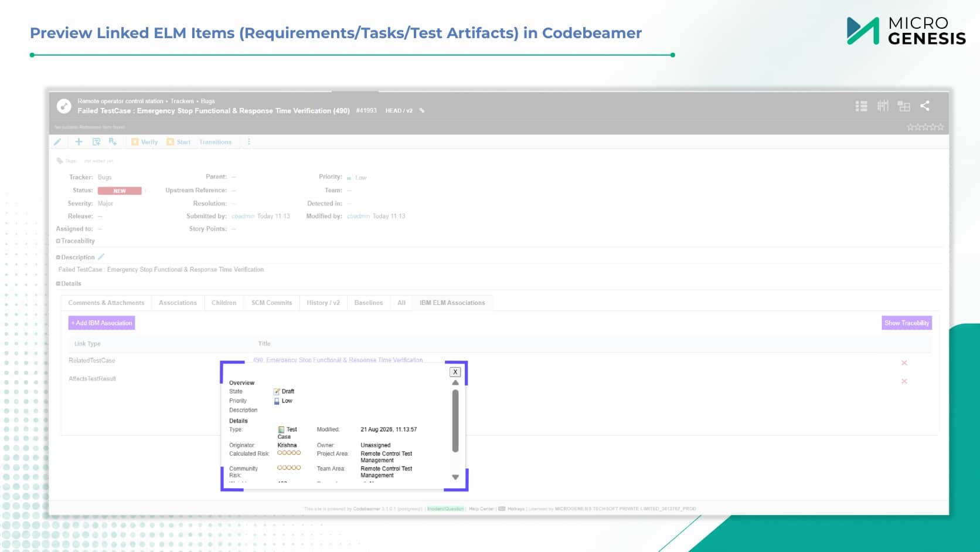
Task: Open the Children tab
Action: point(224,303)
